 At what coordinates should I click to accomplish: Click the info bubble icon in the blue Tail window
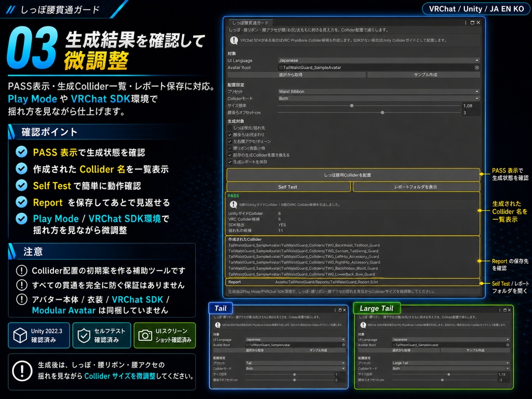coord(218,325)
